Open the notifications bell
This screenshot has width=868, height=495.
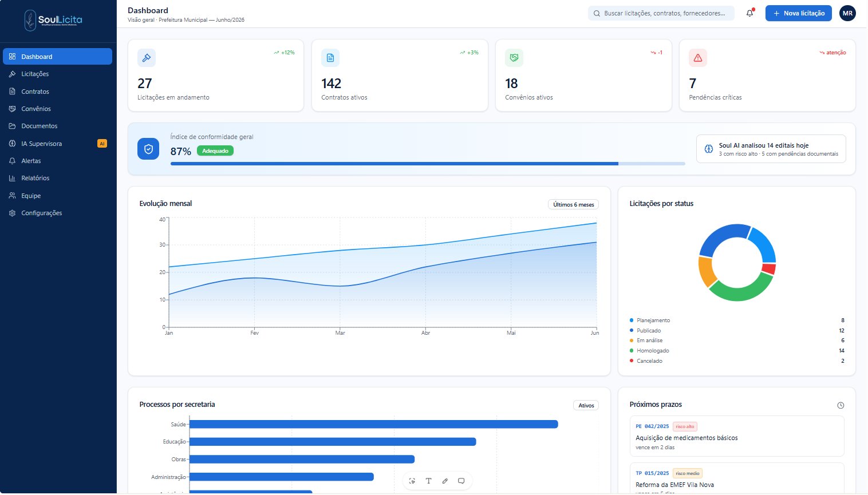point(749,13)
